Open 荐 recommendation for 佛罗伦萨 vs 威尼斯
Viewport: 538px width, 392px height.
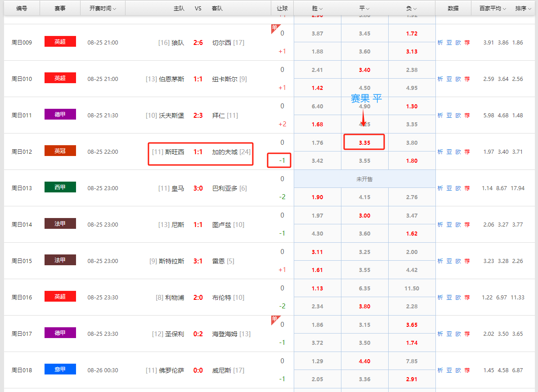tap(467, 370)
